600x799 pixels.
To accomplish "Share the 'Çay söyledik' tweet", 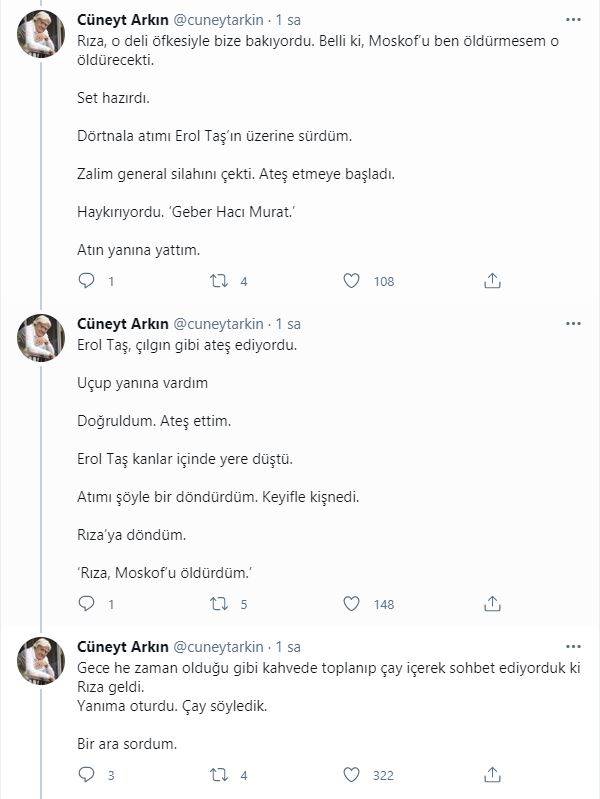I will (492, 774).
